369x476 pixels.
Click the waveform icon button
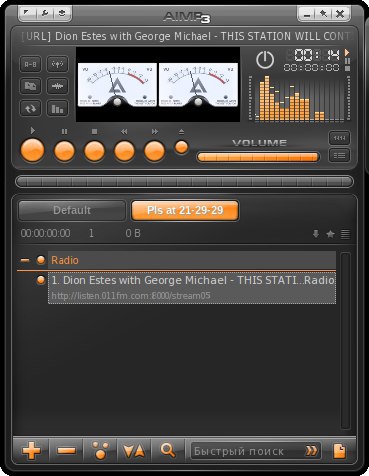[x=57, y=86]
